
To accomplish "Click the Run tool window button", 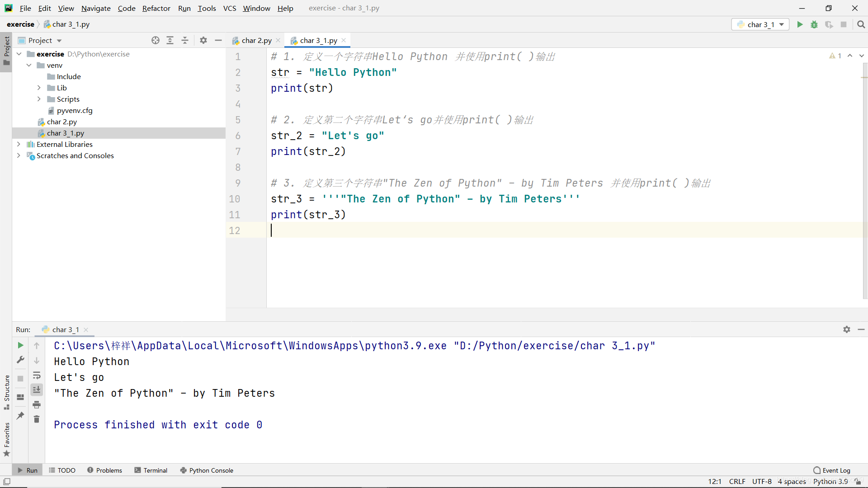I will coord(28,470).
